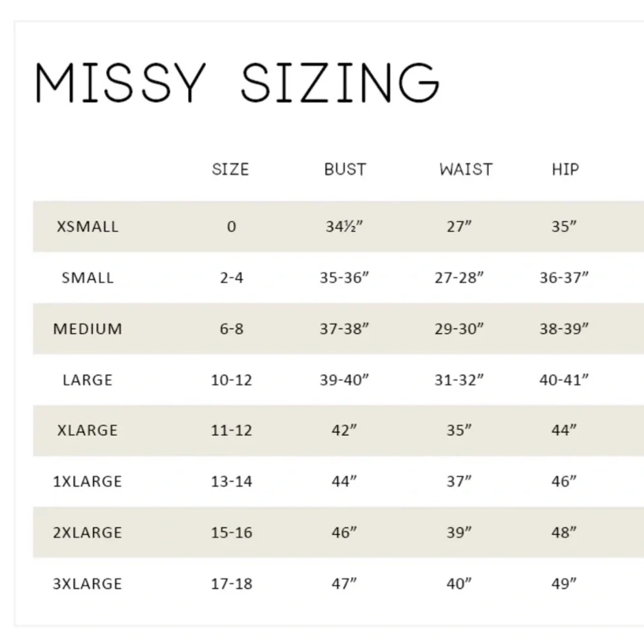This screenshot has width=644, height=644.
Task: Select the 38-39" hip measurement
Action: [564, 329]
